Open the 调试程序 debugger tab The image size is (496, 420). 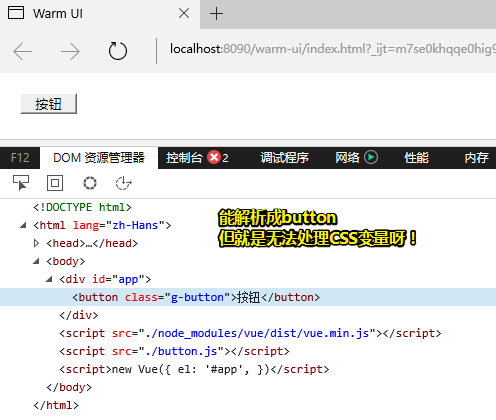coord(285,158)
